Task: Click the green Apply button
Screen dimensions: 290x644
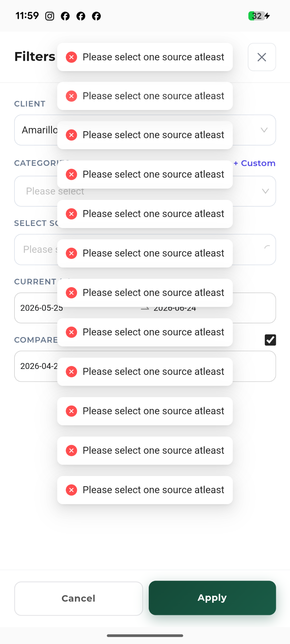Action: pyautogui.click(x=212, y=598)
